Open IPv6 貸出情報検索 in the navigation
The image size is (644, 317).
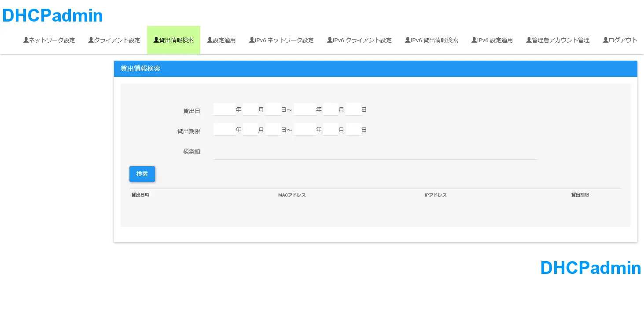[431, 40]
